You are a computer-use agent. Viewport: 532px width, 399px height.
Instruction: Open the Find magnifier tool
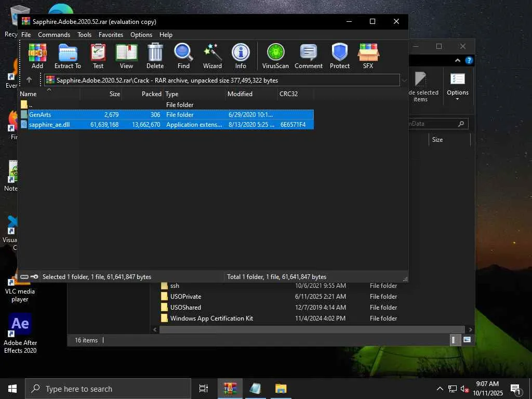tap(183, 56)
